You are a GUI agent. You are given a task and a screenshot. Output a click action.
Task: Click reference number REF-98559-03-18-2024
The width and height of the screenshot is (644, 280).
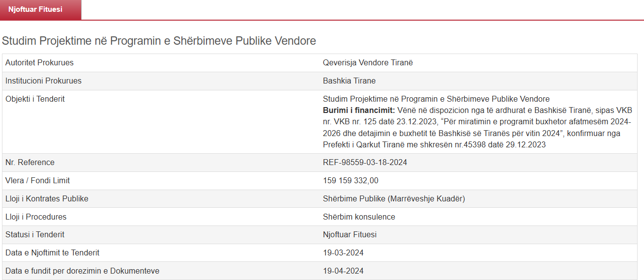tap(365, 163)
